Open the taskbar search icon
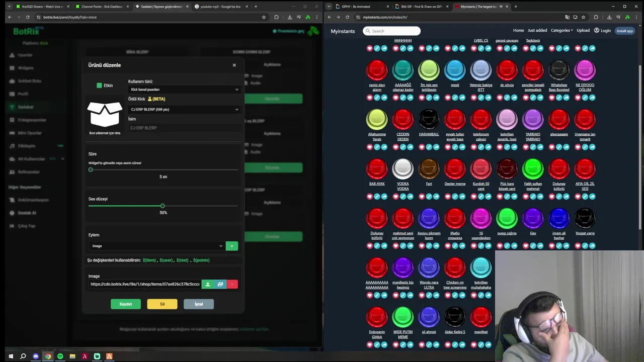Image resolution: width=644 pixels, height=362 pixels. pos(23,356)
